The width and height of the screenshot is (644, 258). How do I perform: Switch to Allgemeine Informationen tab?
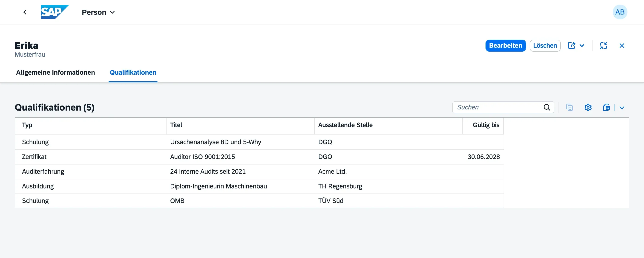click(55, 72)
